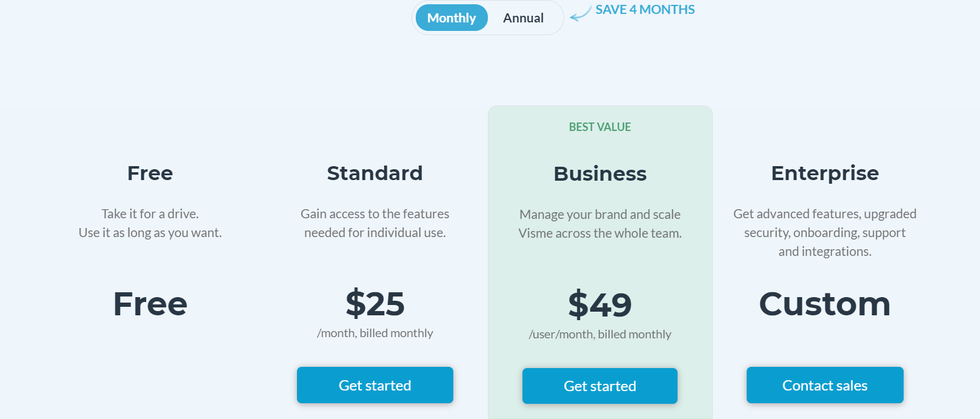The width and height of the screenshot is (980, 419).
Task: Select the highlighted Business plan card
Action: (x=600, y=255)
